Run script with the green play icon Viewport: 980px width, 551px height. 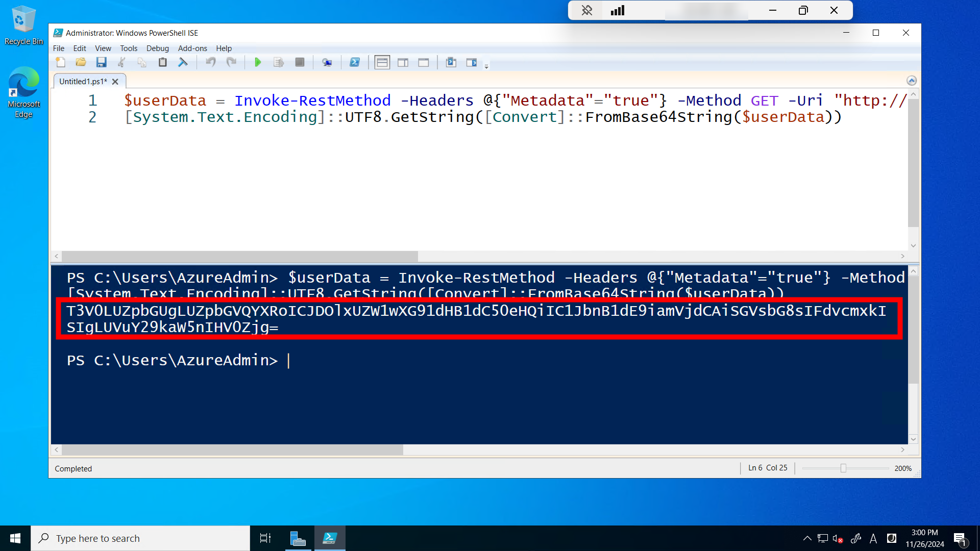point(258,62)
